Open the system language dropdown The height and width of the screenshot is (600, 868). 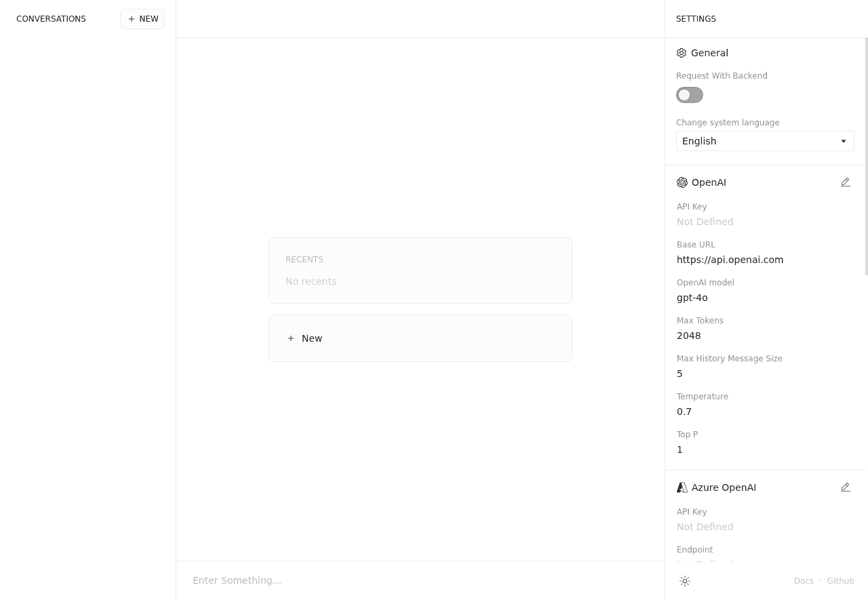764,141
